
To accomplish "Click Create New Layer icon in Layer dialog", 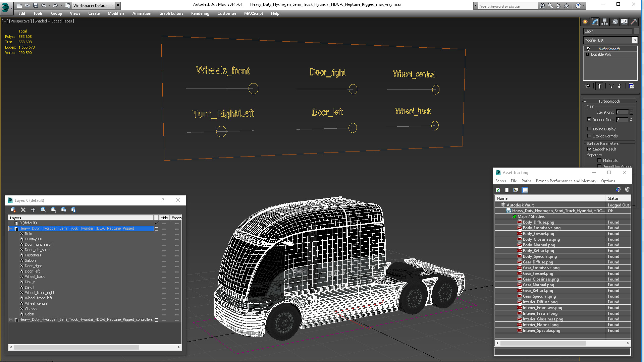I will pos(13,210).
